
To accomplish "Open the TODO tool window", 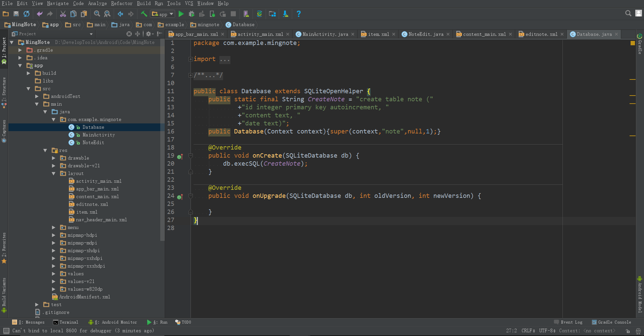I will tap(183, 322).
